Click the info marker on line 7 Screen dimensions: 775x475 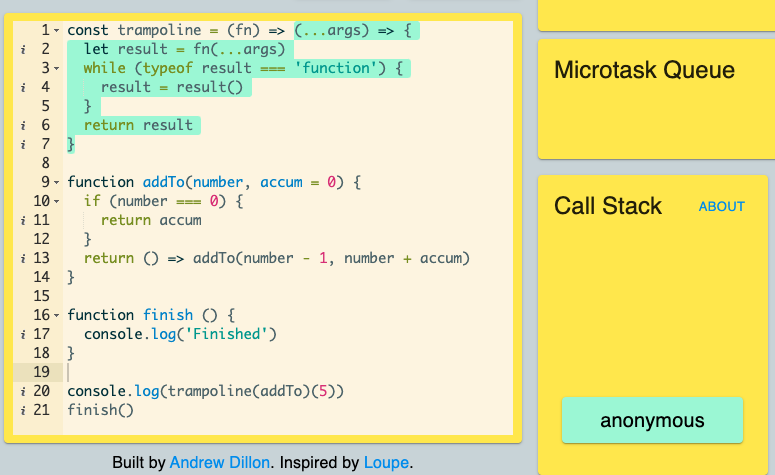point(23,144)
